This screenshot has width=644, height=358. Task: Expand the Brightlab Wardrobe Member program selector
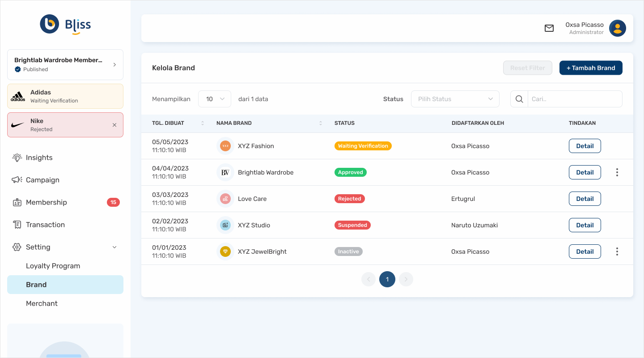click(65, 64)
